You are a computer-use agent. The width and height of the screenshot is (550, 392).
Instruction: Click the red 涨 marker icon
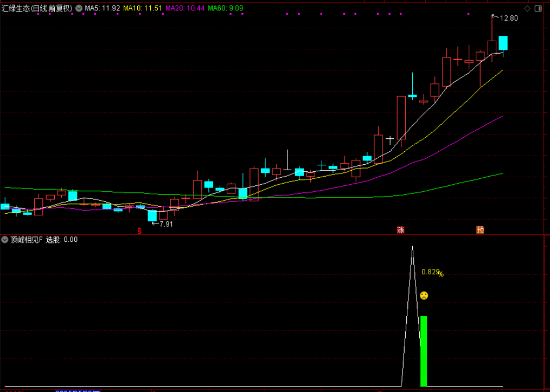[401, 230]
